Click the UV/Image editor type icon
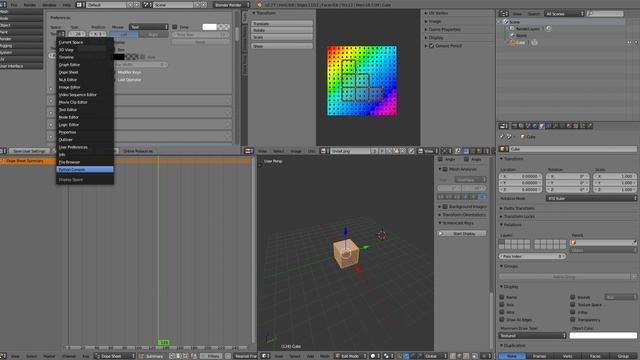Image resolution: width=640 pixels, height=360 pixels. [x=249, y=151]
